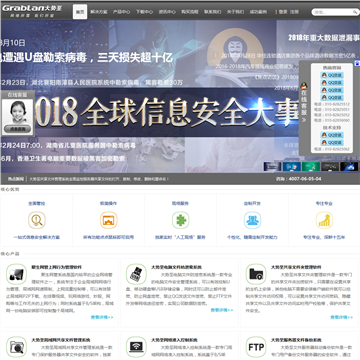Viewport: 360px width, 360px height.
Task: Select the blue earth banner thumbnail
Action: pyautogui.click(x=349, y=166)
